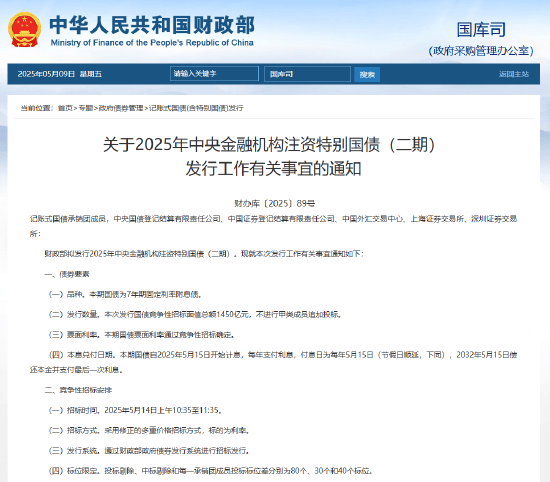Viewport: 550px width, 482px height.
Task: Click the 返回主站 link
Action: point(514,74)
